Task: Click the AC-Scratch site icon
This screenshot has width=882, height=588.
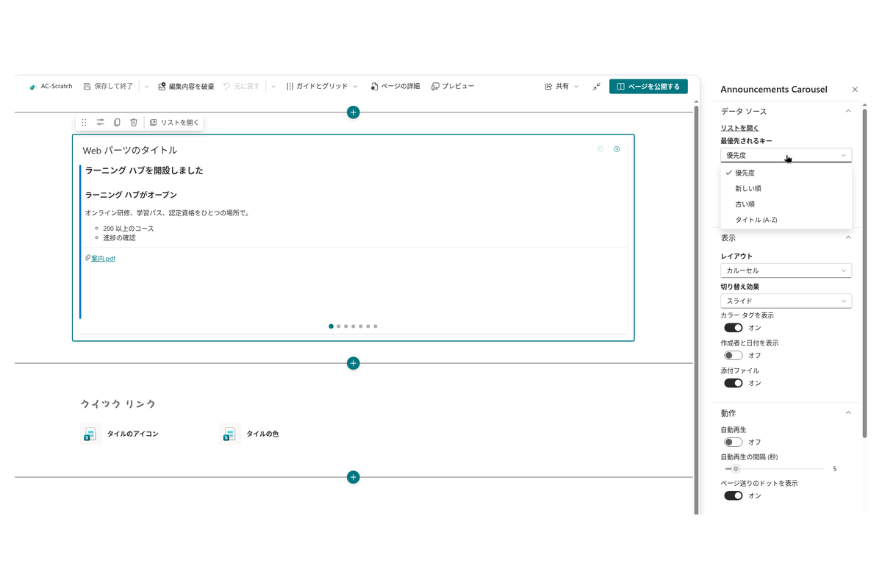Action: tap(32, 87)
